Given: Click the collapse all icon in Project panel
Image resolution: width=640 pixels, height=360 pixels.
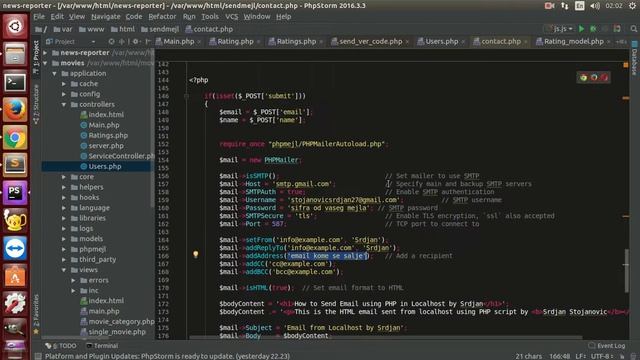Looking at the screenshot, I should (x=122, y=42).
